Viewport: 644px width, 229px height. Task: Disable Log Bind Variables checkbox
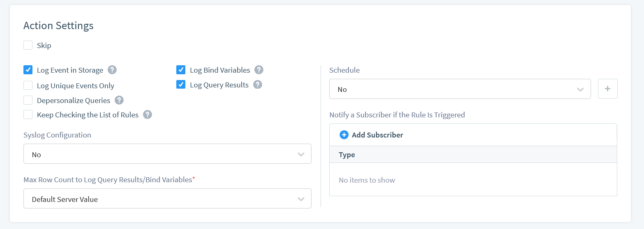181,70
